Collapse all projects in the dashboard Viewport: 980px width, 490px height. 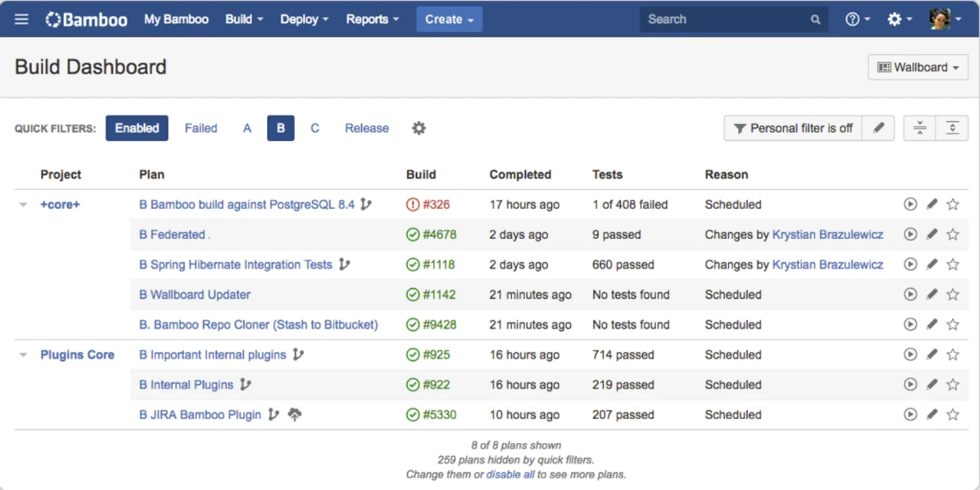[x=920, y=128]
